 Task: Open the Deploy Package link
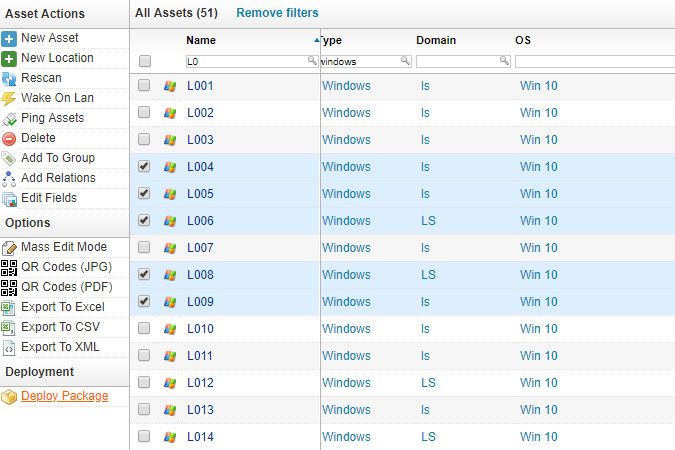[64, 396]
